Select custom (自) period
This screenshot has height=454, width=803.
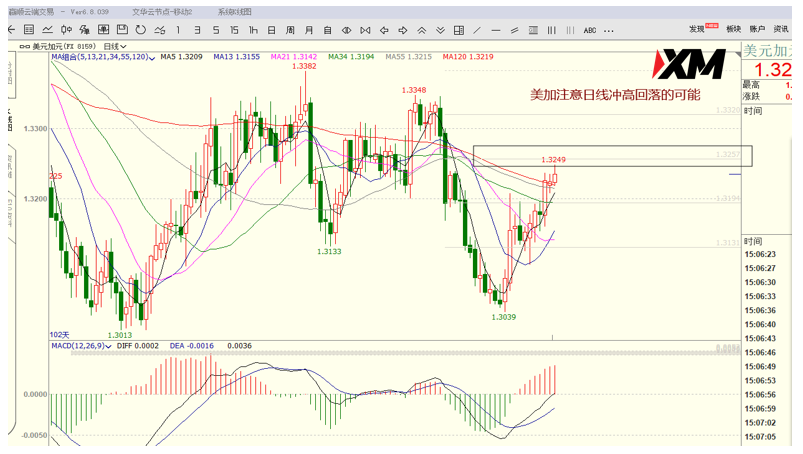click(327, 30)
